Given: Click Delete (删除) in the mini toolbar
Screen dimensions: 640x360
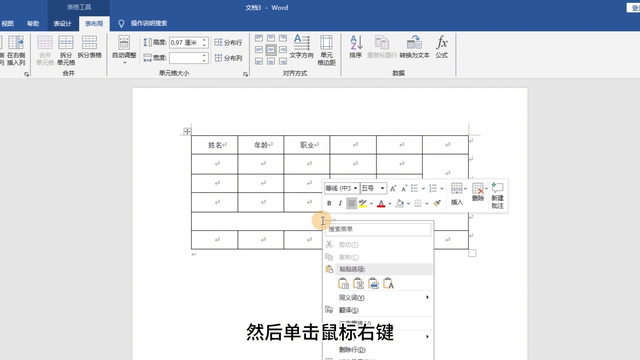Looking at the screenshot, I should 478,192.
